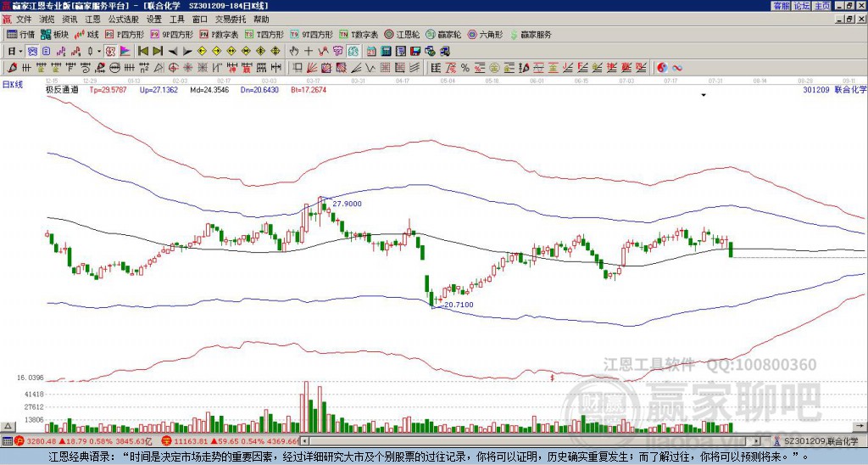The image size is (868, 465).
Task: Select the red fan lines drawing tool
Action: tap(312, 68)
